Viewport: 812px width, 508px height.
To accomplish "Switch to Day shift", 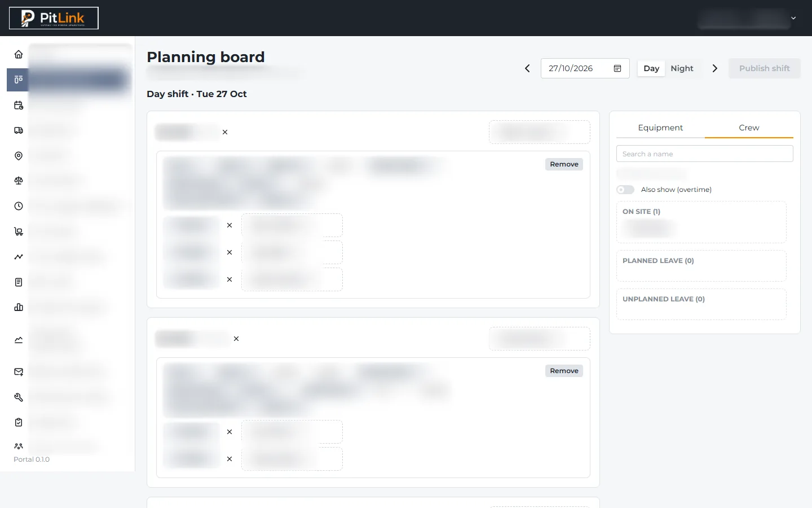I will [x=651, y=68].
